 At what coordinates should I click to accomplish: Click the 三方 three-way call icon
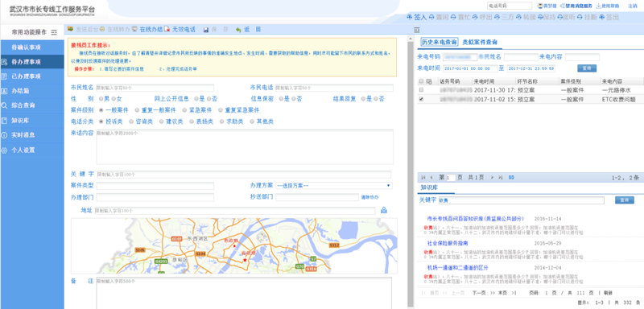click(x=497, y=17)
